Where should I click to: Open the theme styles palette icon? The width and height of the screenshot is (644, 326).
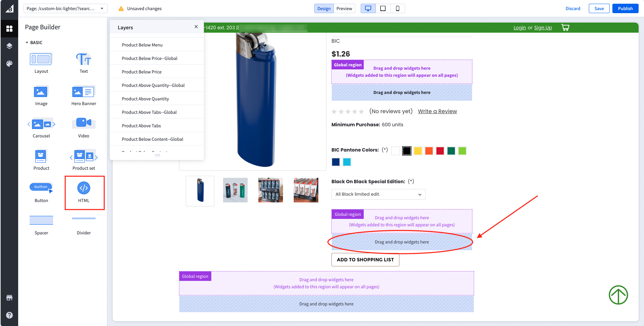click(9, 64)
